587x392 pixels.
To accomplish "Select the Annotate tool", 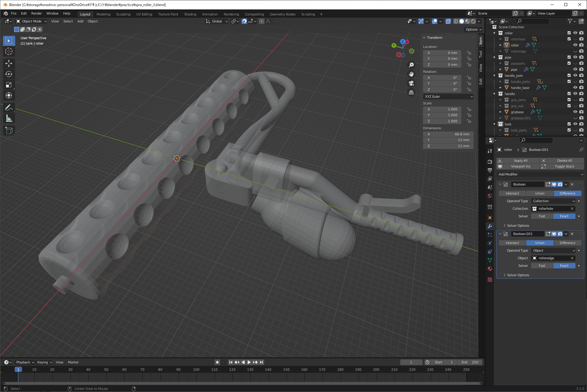I will point(9,107).
